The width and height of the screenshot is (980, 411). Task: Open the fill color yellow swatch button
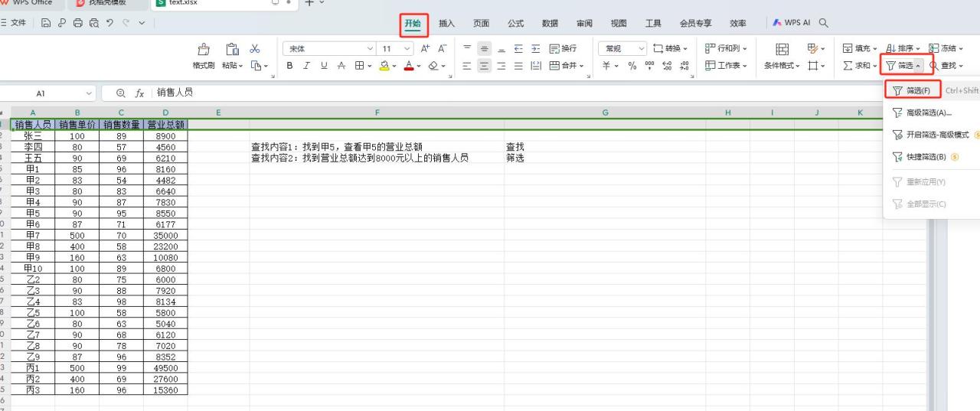pyautogui.click(x=384, y=66)
